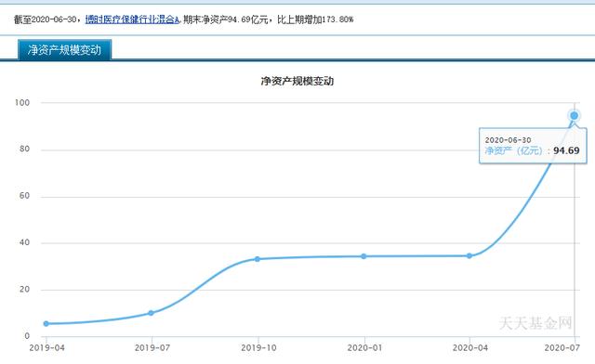Click the 100 y-axis label

[22, 103]
